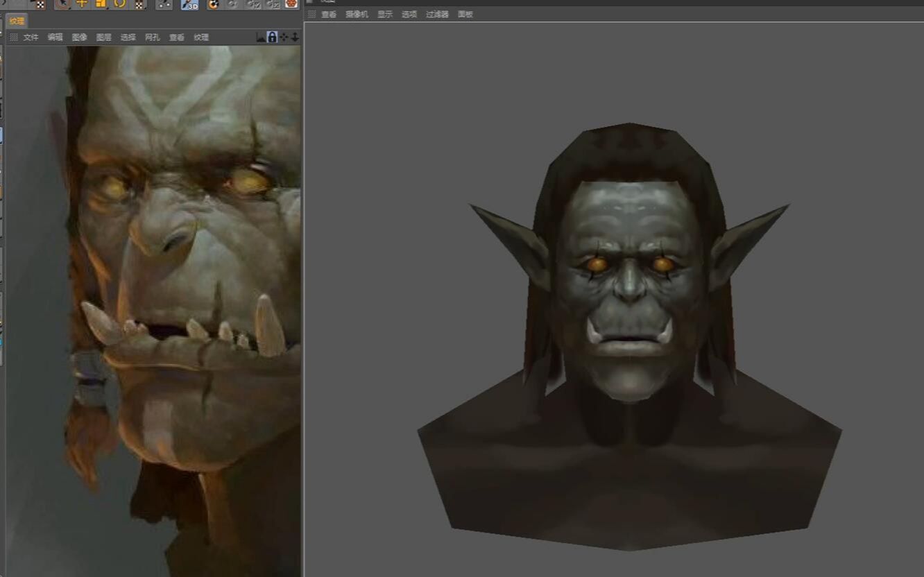Open the 文件 menu of the texture panel
Viewport: 924px width, 577px height.
pos(31,37)
